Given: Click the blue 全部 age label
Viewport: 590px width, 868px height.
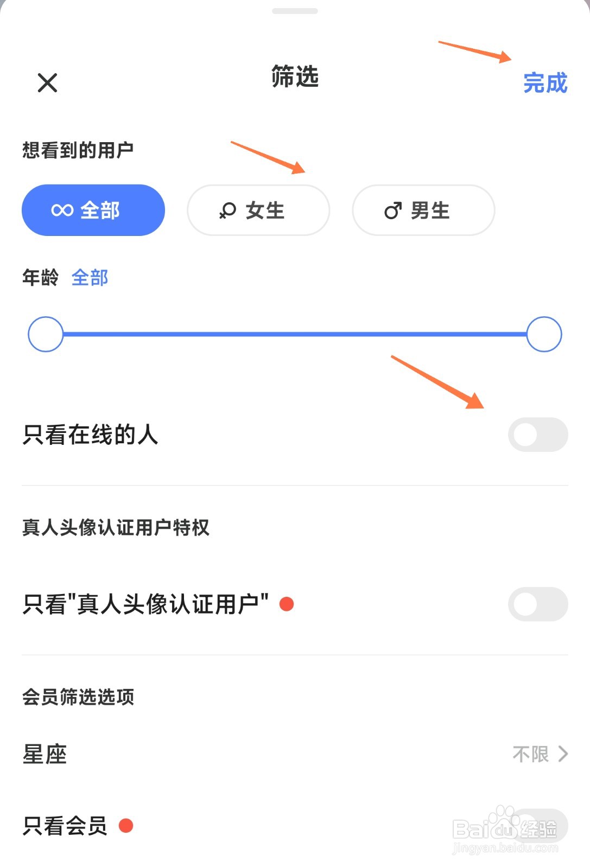Looking at the screenshot, I should [90, 278].
